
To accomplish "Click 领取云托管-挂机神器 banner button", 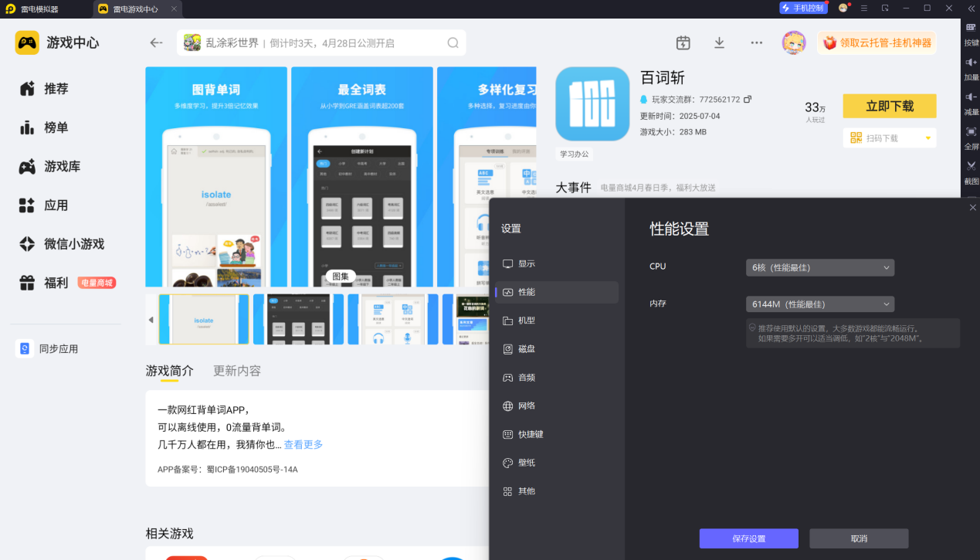I will coord(877,42).
